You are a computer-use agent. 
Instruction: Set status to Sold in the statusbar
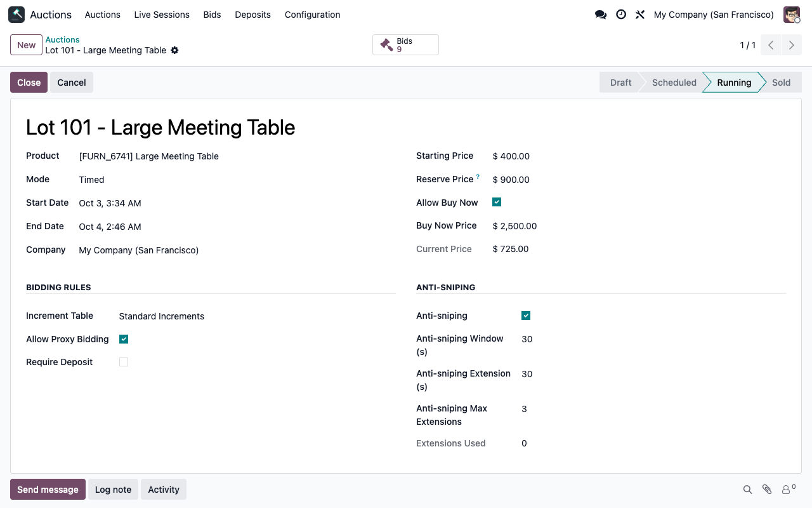(x=781, y=83)
